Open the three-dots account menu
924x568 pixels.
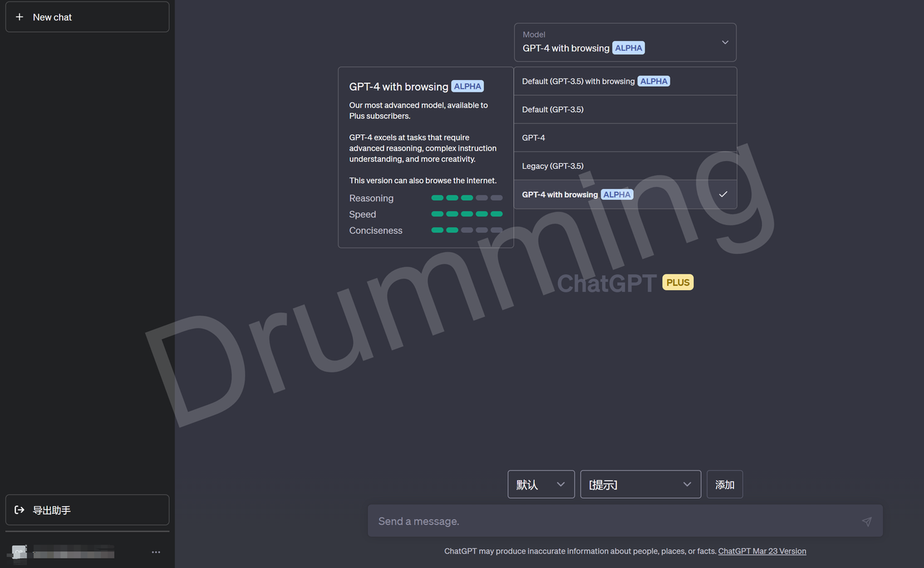156,552
